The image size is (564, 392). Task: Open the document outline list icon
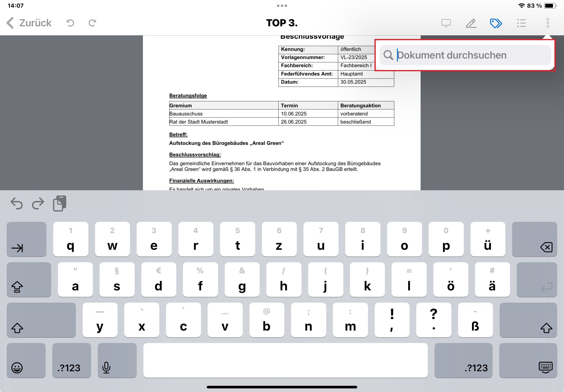click(522, 23)
